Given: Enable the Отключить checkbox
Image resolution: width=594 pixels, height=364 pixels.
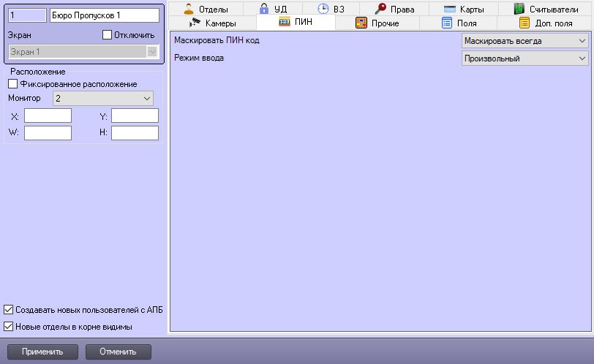Looking at the screenshot, I should (107, 35).
